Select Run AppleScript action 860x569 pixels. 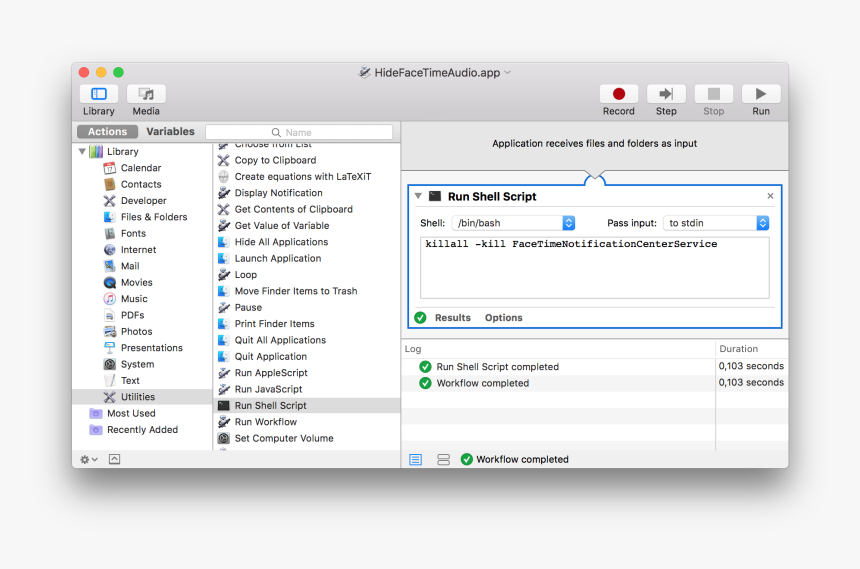click(x=307, y=373)
